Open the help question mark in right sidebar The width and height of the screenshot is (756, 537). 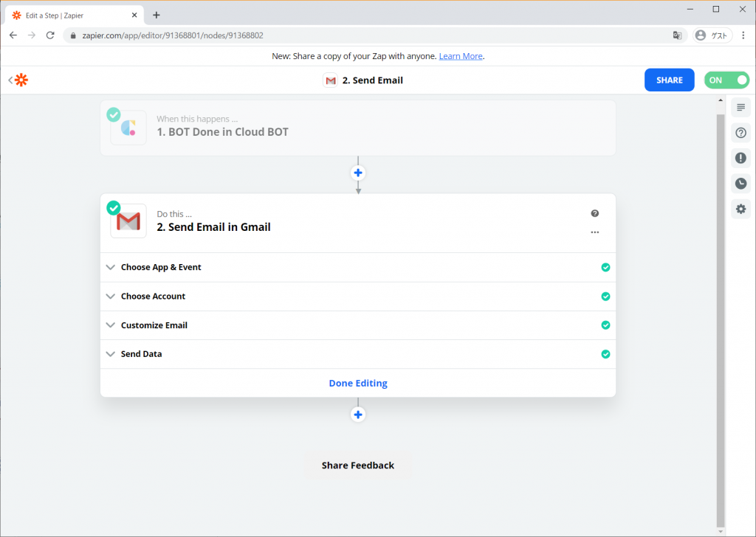pyautogui.click(x=740, y=133)
